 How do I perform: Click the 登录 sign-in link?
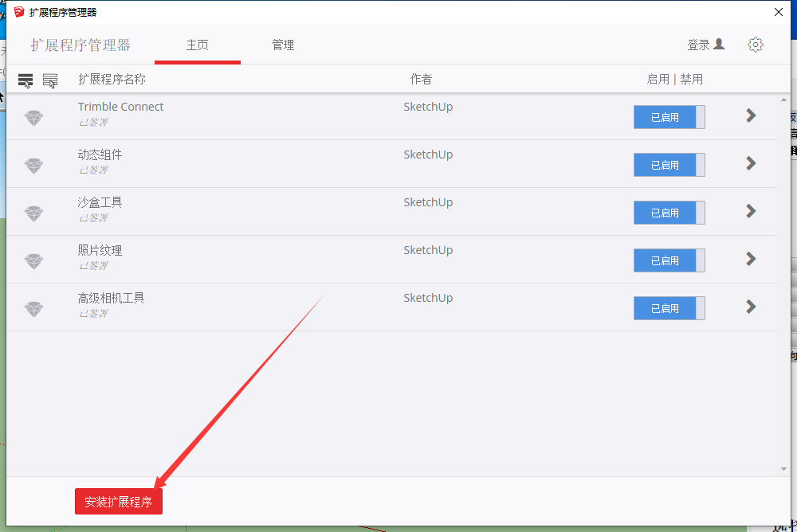[698, 45]
